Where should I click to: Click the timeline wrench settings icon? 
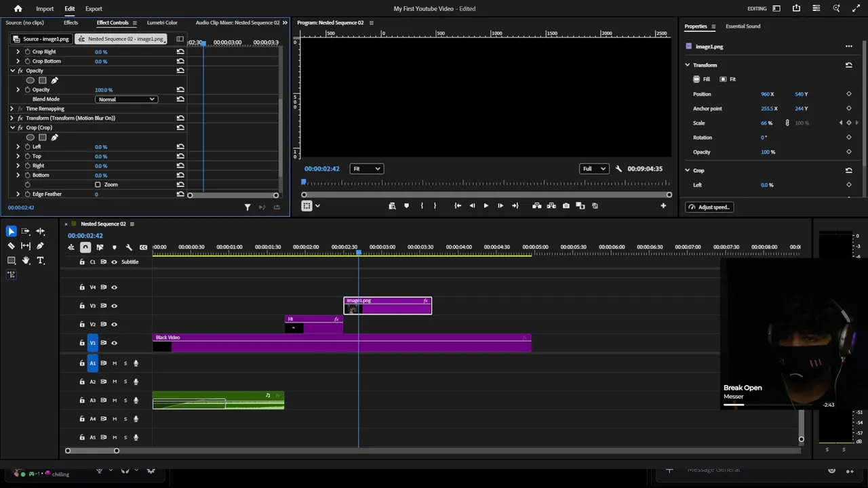pyautogui.click(x=129, y=247)
